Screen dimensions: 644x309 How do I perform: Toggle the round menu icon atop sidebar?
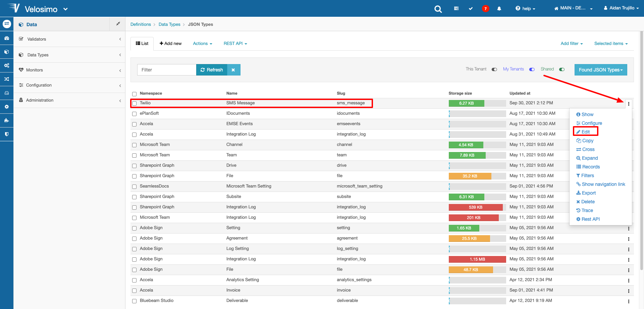pos(7,24)
